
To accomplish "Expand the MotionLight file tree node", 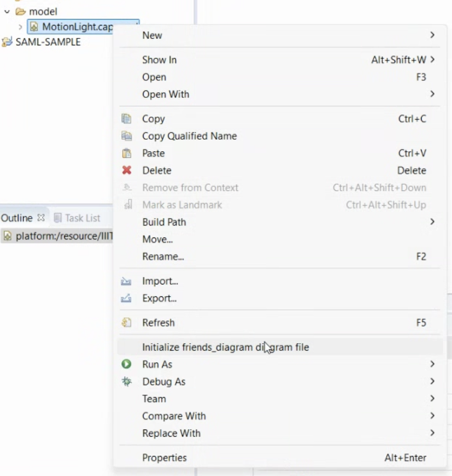I will click(x=20, y=27).
